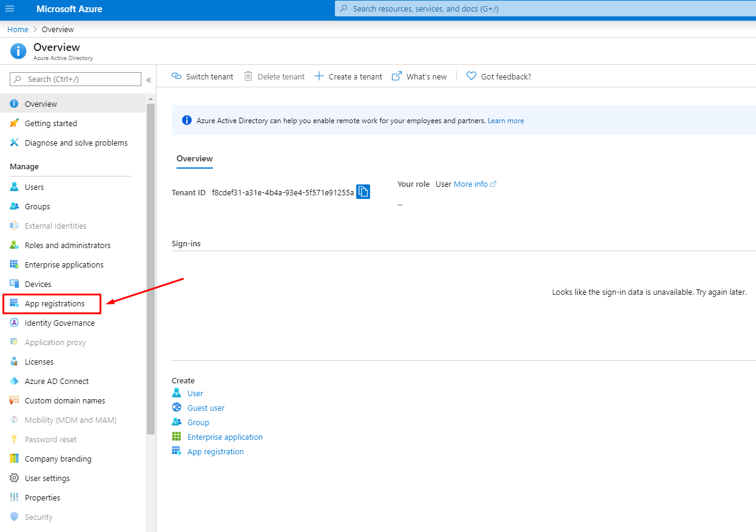Click the Tenant ID value text
756x532 pixels.
(x=283, y=192)
